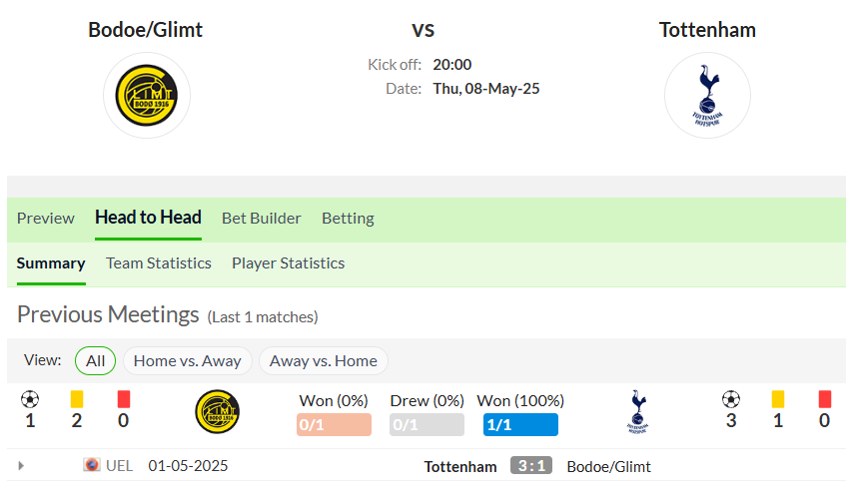Click the 3:1 score badge
The height and width of the screenshot is (504, 846).
pos(531,465)
